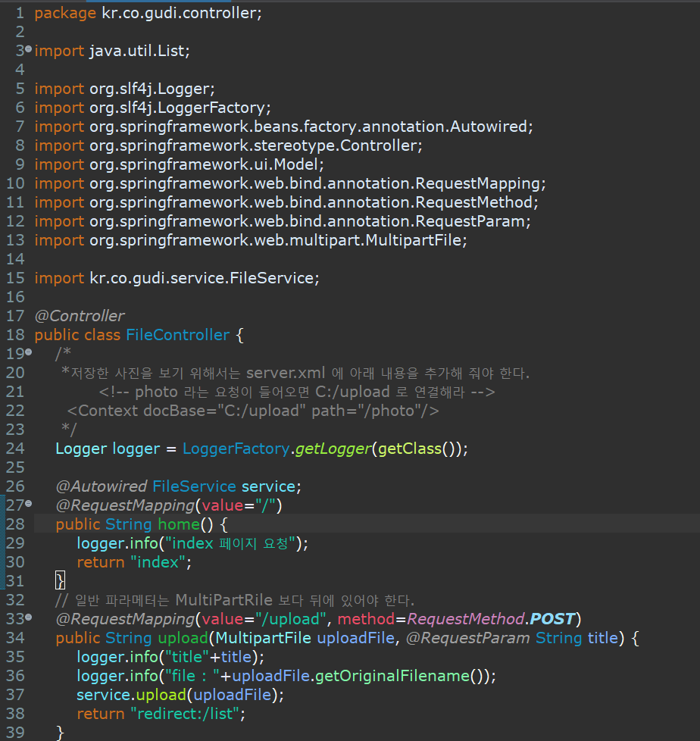The width and height of the screenshot is (700, 741).
Task: Click the closing brace on line 31
Action: 60,580
